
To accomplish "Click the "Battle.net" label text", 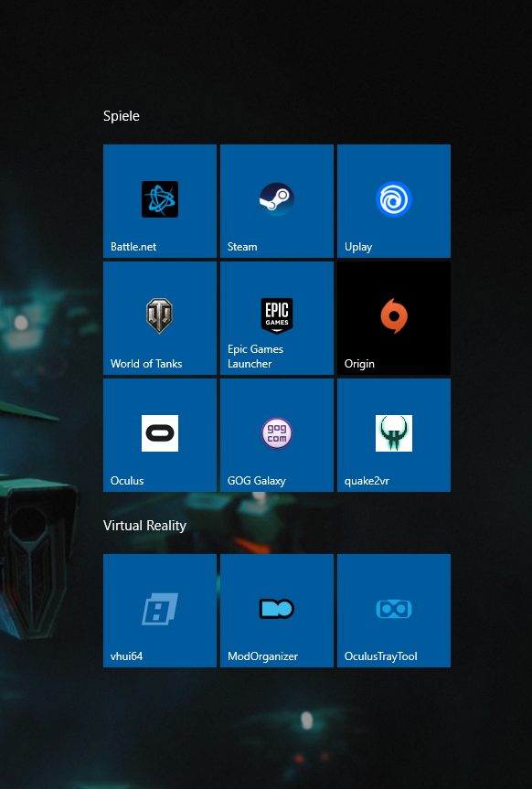I will [x=133, y=247].
